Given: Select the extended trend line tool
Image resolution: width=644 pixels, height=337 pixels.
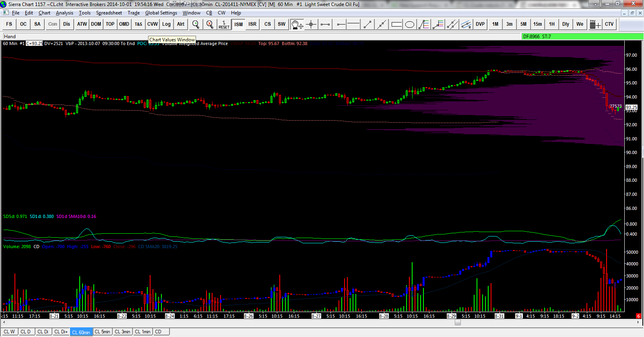Looking at the screenshot, I should (x=382, y=24).
